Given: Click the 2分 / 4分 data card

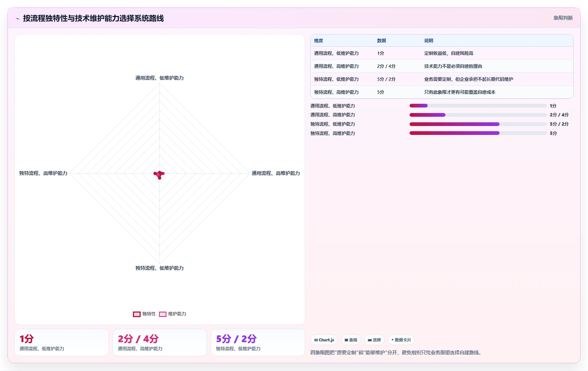Looking at the screenshot, I should pyautogui.click(x=160, y=342).
